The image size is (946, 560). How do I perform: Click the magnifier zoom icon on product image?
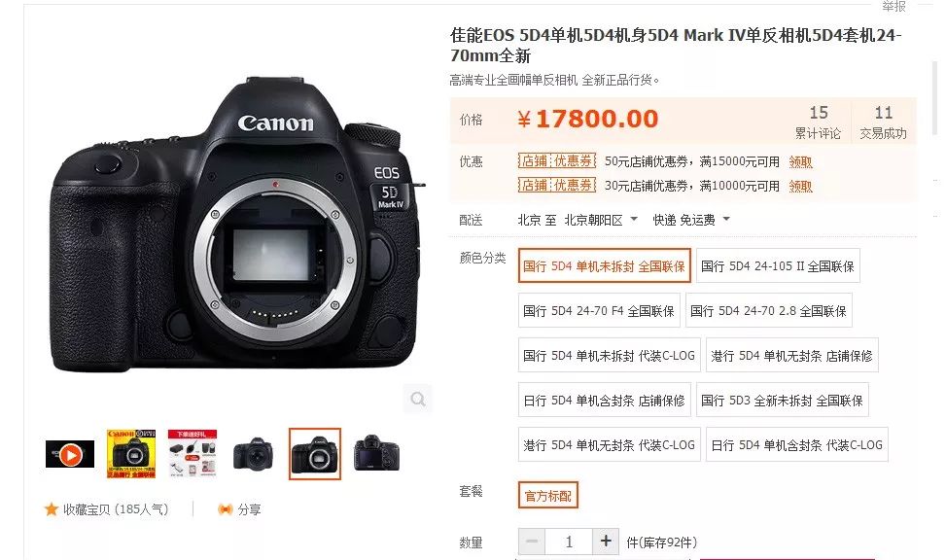(x=418, y=399)
